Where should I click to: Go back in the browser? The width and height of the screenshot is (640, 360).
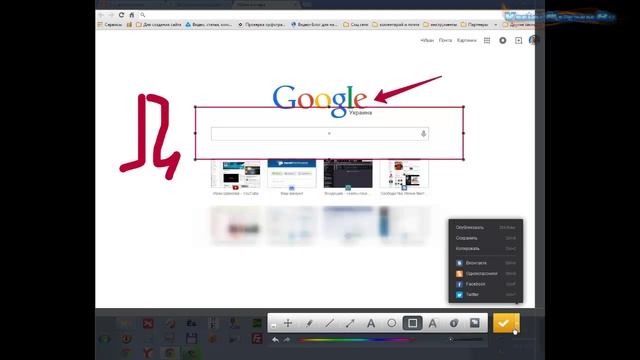101,15
